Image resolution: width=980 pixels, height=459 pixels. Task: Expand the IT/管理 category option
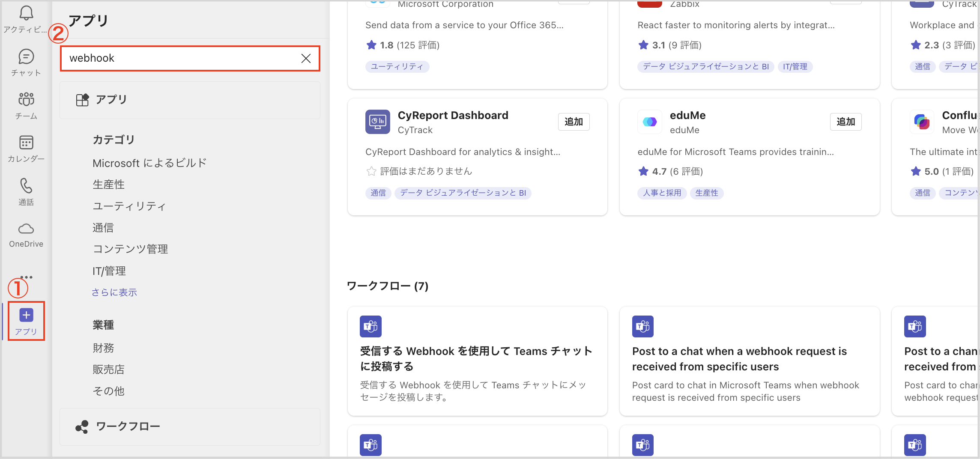point(109,270)
